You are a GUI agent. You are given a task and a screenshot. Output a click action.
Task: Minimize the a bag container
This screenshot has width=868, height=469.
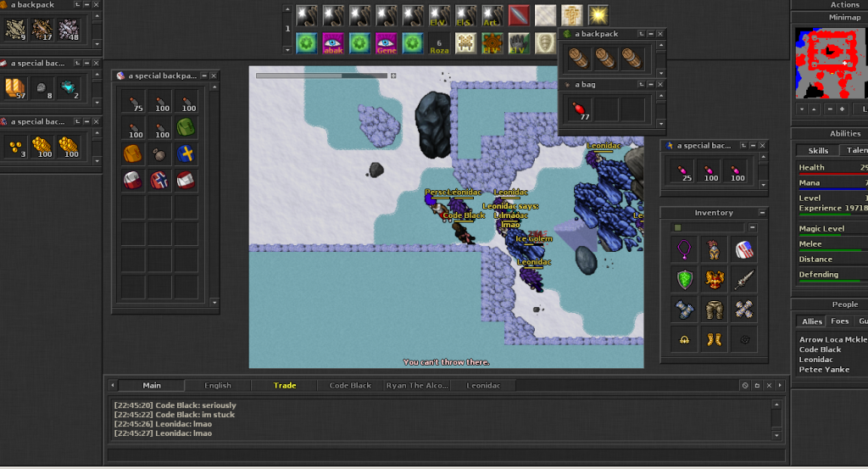pyautogui.click(x=651, y=85)
